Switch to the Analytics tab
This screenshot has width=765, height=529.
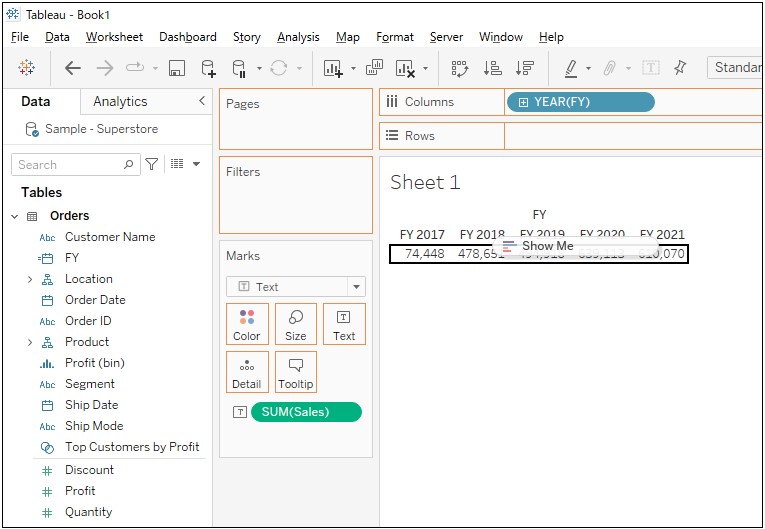(120, 102)
